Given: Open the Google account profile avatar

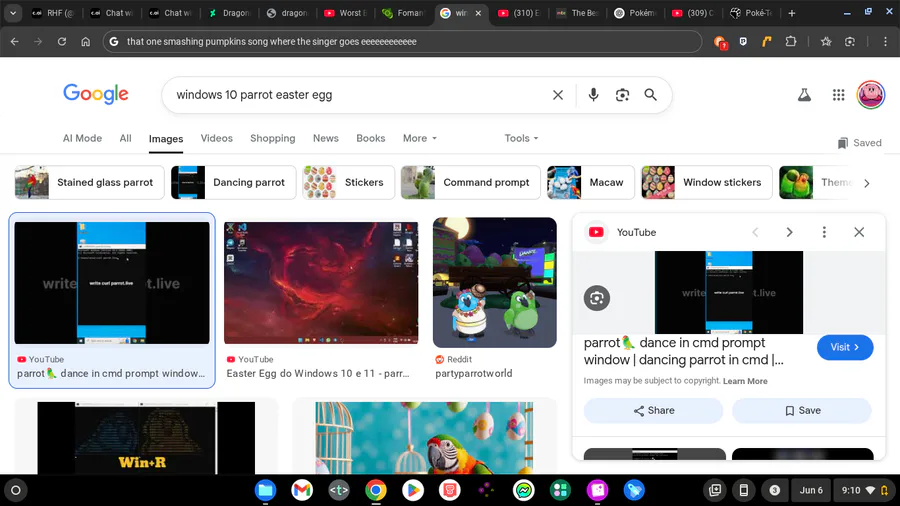Looking at the screenshot, I should (871, 95).
